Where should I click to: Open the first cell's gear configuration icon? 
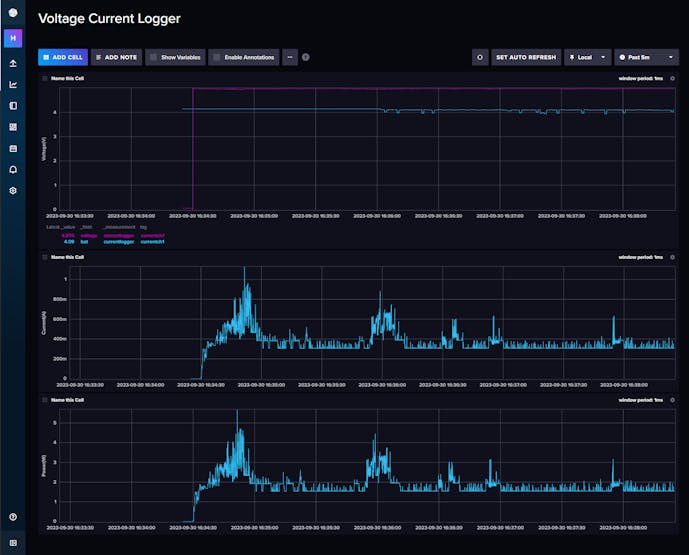click(x=672, y=78)
